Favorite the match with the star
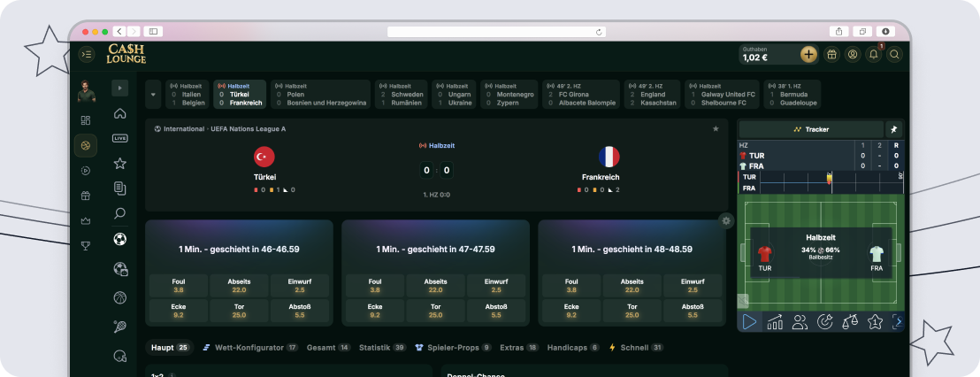The height and width of the screenshot is (377, 980). click(x=716, y=129)
